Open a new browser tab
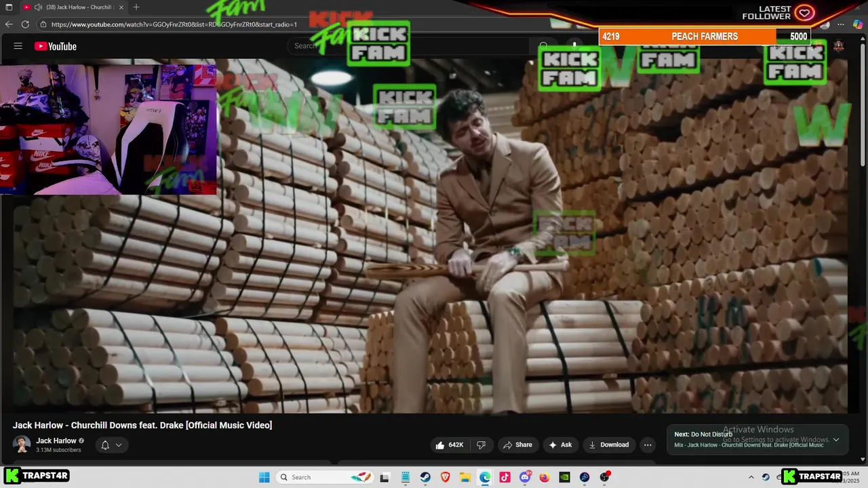This screenshot has height=488, width=868. 136,7
